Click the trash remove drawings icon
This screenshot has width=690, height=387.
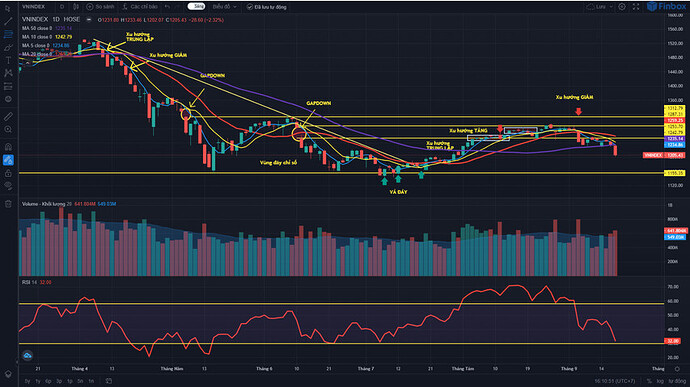pos(8,204)
